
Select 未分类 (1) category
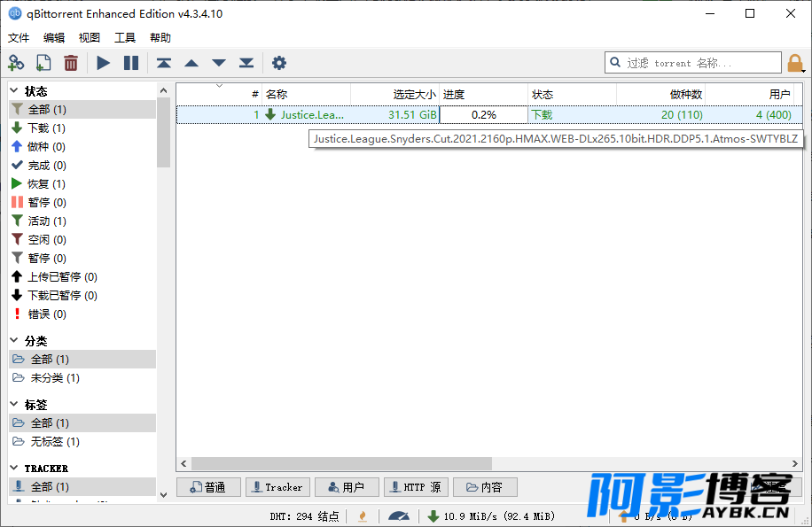pyautogui.click(x=82, y=377)
